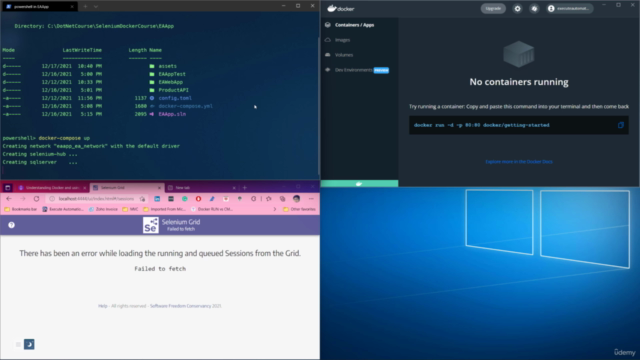The width and height of the screenshot is (640, 360).
Task: Click the Failed to fetch error text
Action: click(x=160, y=269)
